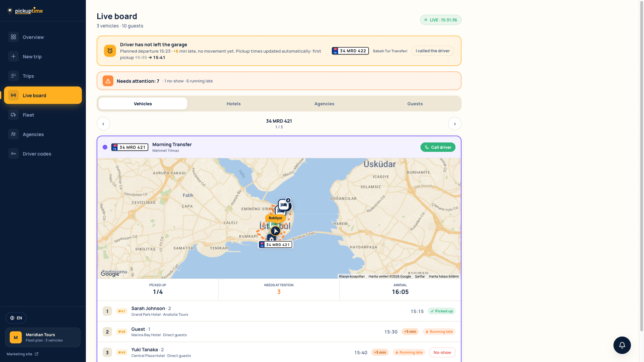Viewport: 644px width, 362px height.
Task: Click the Arrival 16:05 stat
Action: (400, 290)
